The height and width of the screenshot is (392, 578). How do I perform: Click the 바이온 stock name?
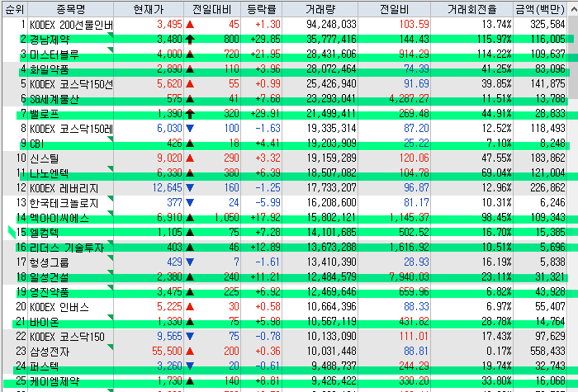pos(45,322)
